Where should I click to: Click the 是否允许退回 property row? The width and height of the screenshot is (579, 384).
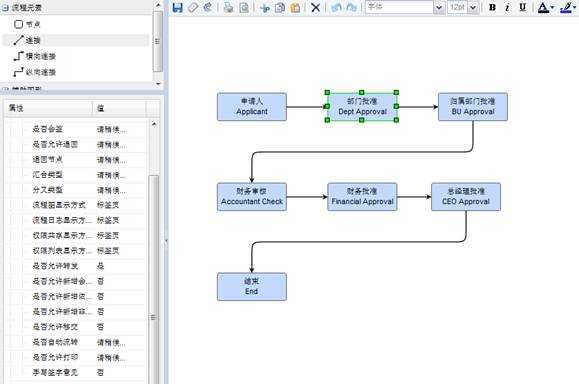pyautogui.click(x=76, y=144)
